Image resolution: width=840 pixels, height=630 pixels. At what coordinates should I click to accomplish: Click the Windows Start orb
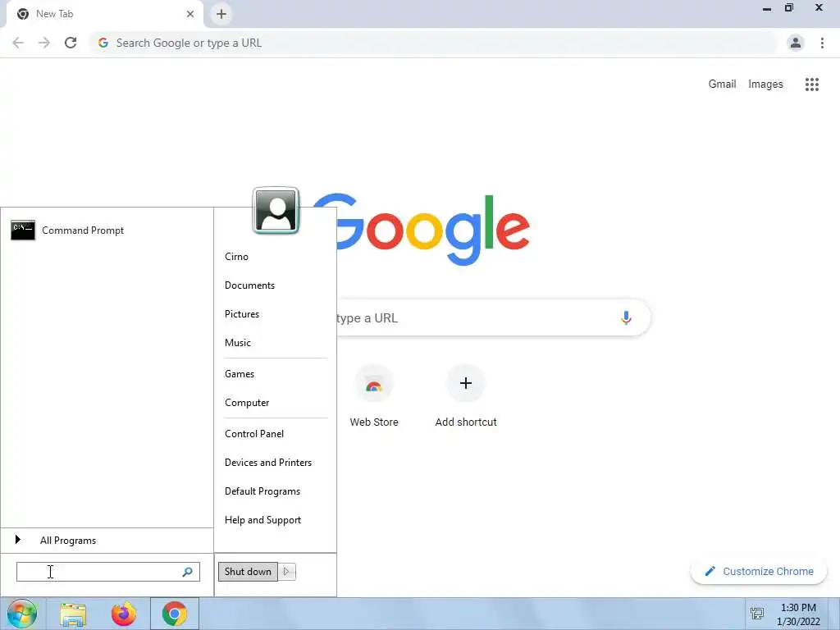click(x=22, y=614)
